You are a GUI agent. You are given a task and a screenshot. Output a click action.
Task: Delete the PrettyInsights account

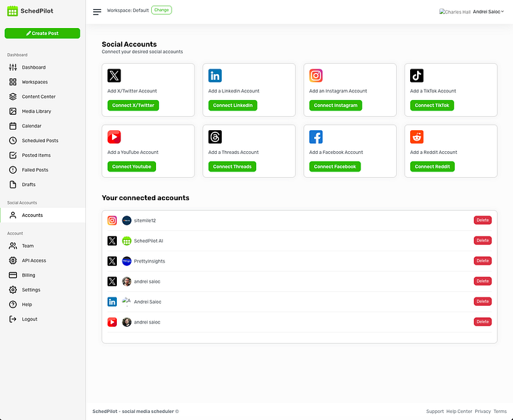coord(483,261)
